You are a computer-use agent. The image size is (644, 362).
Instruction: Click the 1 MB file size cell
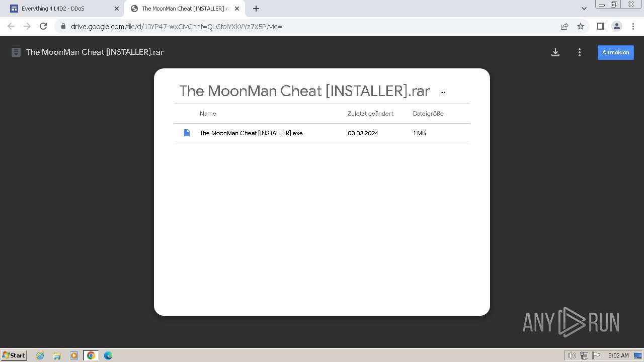tap(420, 133)
